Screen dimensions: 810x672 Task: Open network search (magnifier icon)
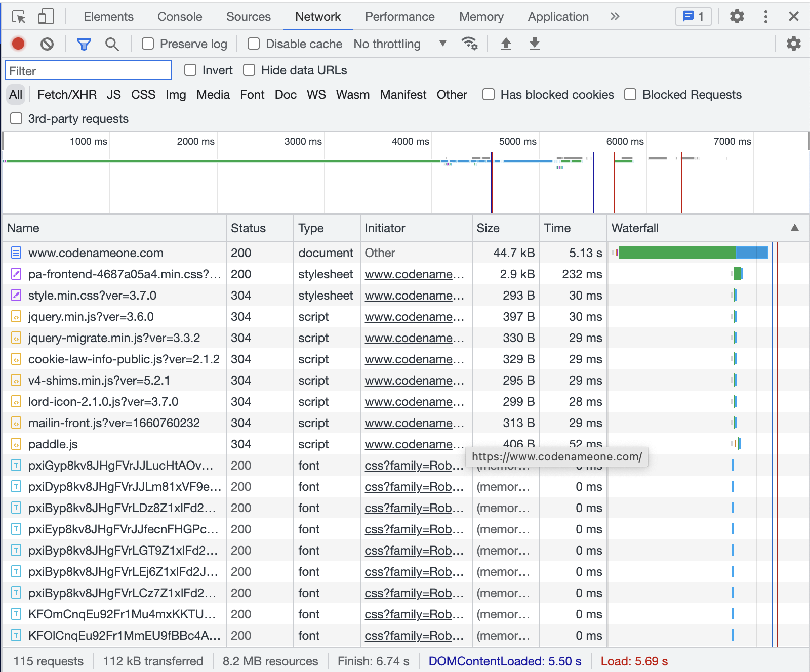112,44
